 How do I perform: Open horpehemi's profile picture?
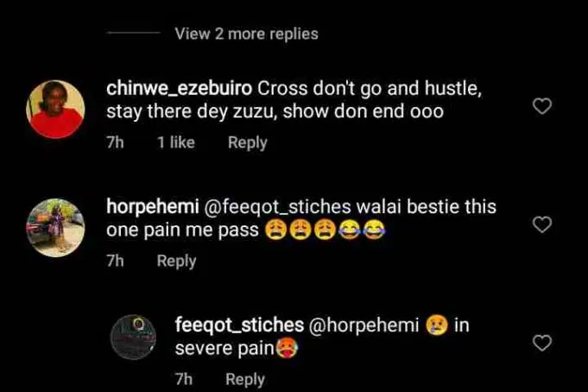[x=55, y=228]
